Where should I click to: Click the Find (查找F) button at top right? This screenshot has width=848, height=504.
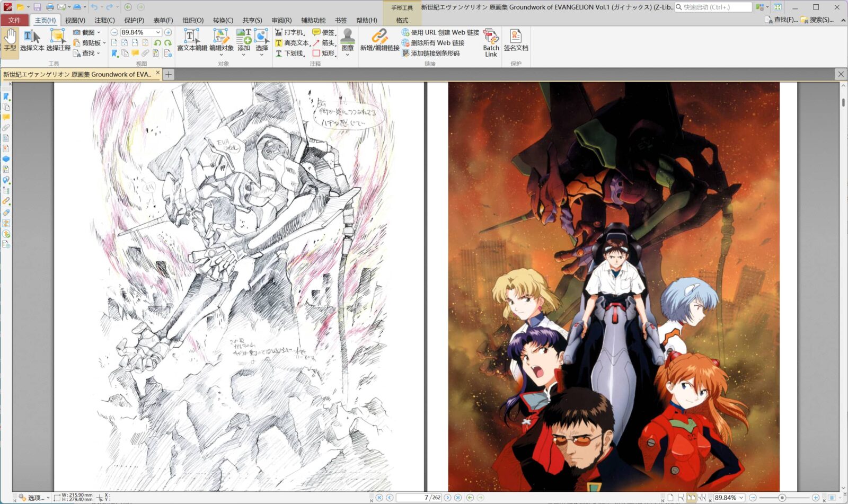[x=781, y=20]
